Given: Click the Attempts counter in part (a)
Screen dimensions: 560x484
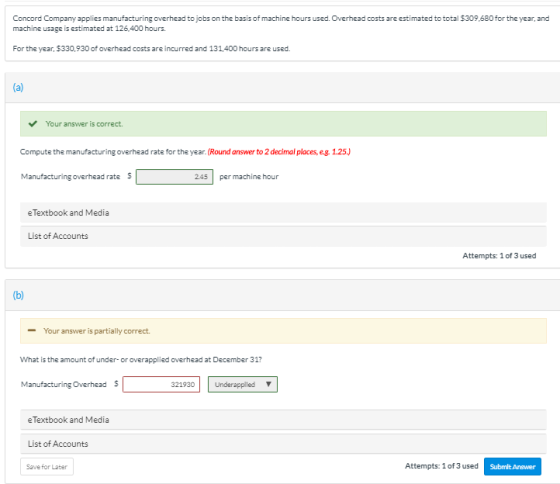Looking at the screenshot, I should click(x=499, y=256).
